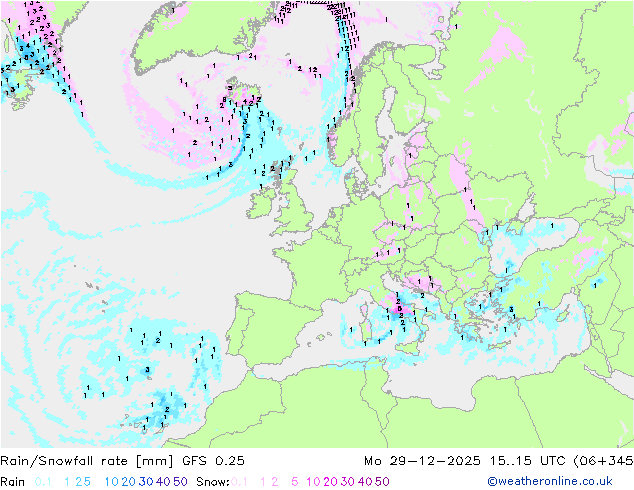The width and height of the screenshot is (634, 490).
Task: Select the Snow 30 legend value
Action: 348,482
